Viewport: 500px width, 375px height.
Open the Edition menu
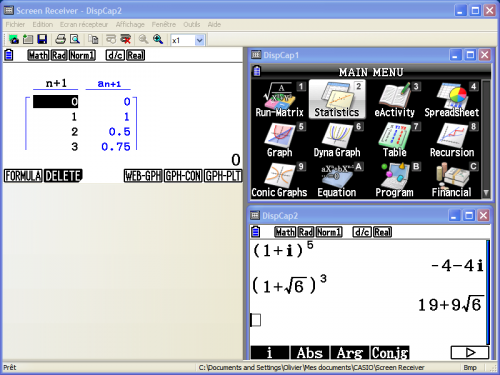point(43,24)
